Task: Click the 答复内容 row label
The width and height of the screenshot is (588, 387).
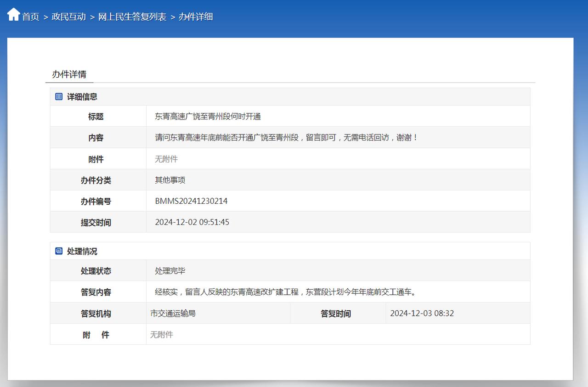Action: [96, 292]
